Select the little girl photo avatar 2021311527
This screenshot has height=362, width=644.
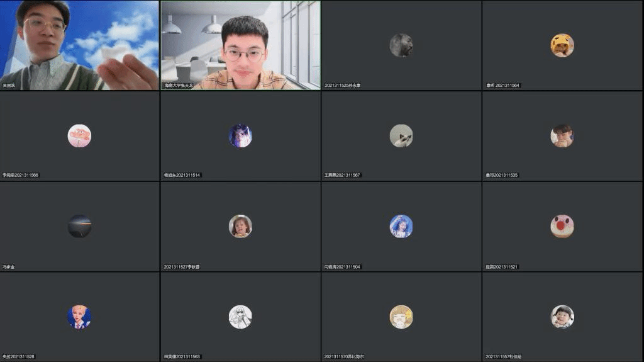click(240, 227)
